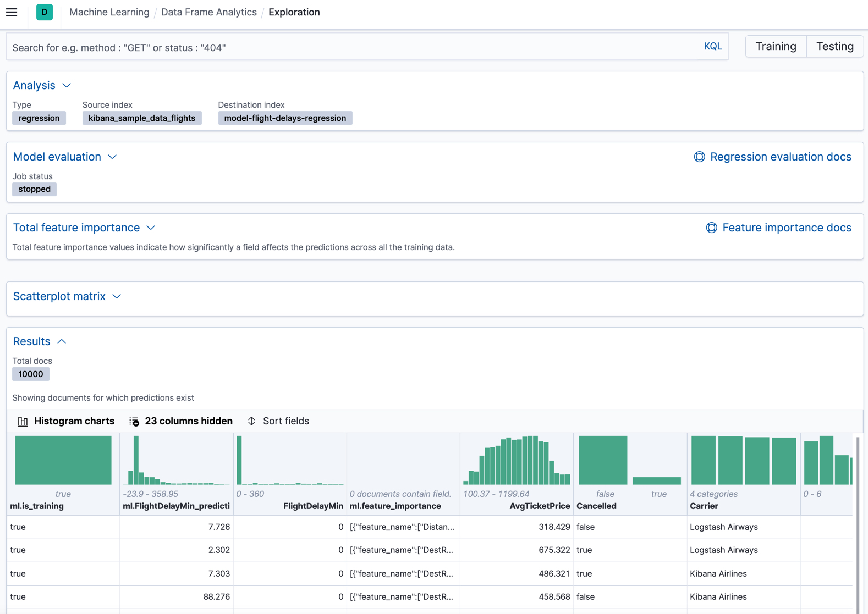Click the Regression evaluation docs help icon

tap(699, 157)
